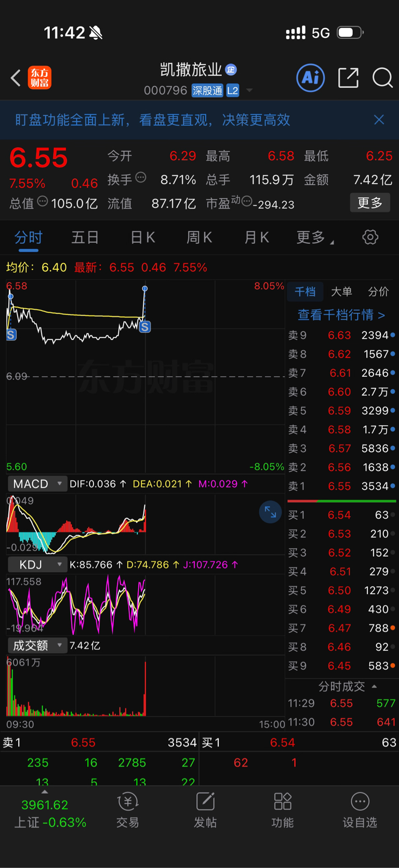Tap the 11:30 trade record row
This screenshot has width=399, height=868.
point(341,722)
